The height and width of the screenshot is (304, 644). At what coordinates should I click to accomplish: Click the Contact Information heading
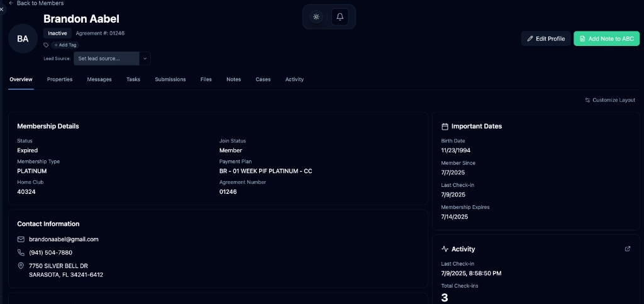[x=48, y=224]
